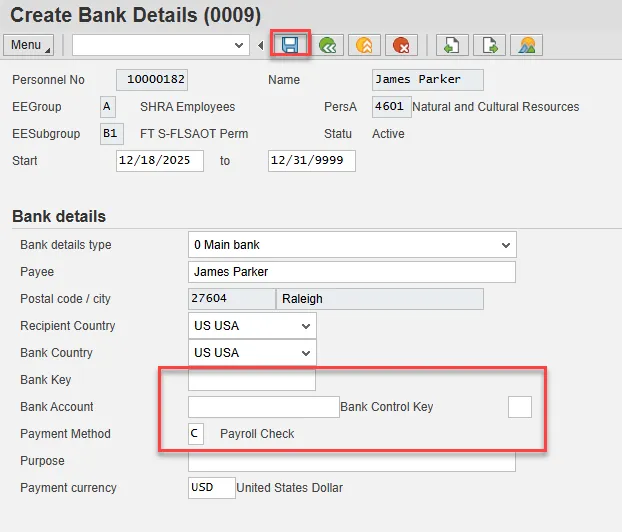
Task: Click the text SHRA Employees
Action: coord(188,107)
